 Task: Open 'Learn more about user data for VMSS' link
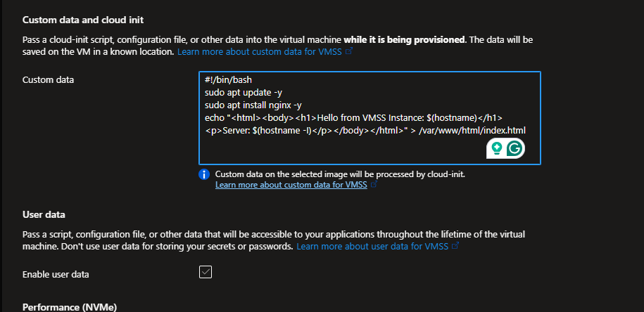coord(373,247)
